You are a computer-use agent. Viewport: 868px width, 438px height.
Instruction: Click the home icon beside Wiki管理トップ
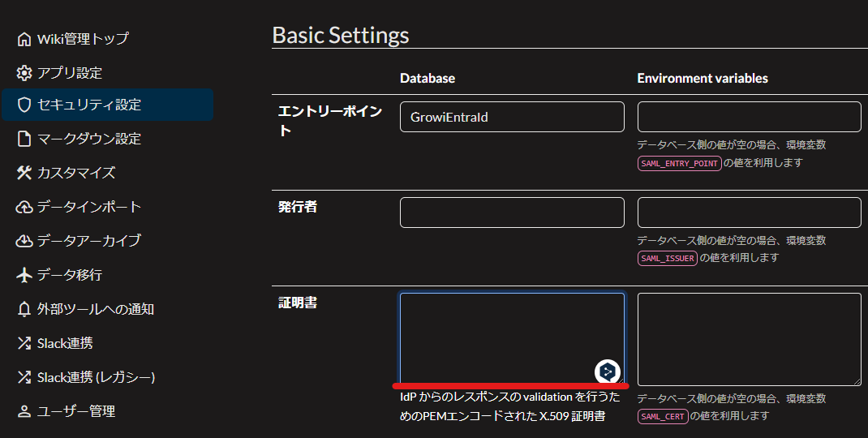pyautogui.click(x=24, y=39)
